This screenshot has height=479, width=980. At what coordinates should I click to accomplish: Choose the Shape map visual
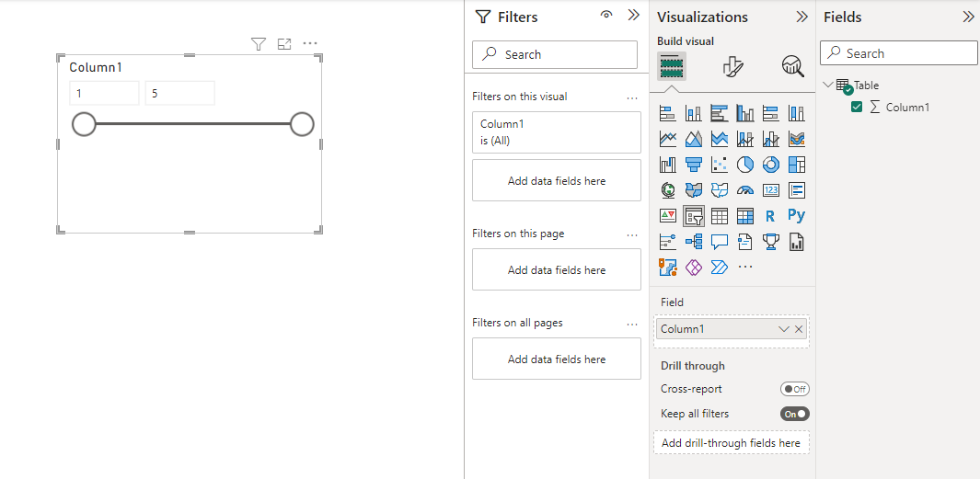[720, 189]
